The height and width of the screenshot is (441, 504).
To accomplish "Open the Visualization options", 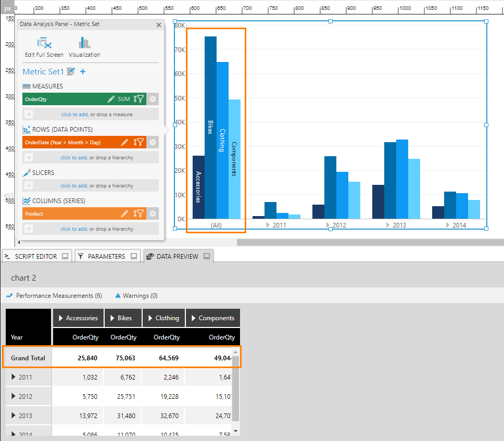I will coord(84,47).
